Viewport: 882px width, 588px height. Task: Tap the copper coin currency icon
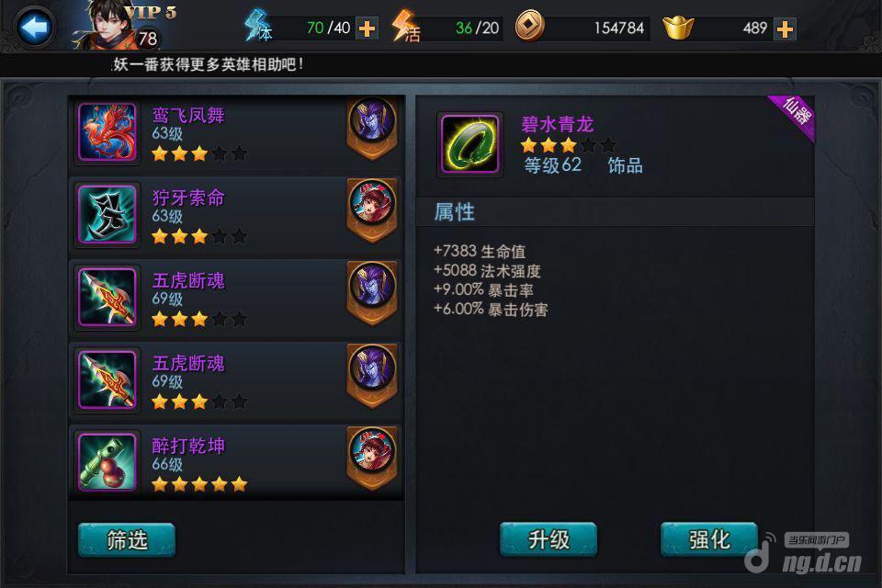(x=530, y=27)
